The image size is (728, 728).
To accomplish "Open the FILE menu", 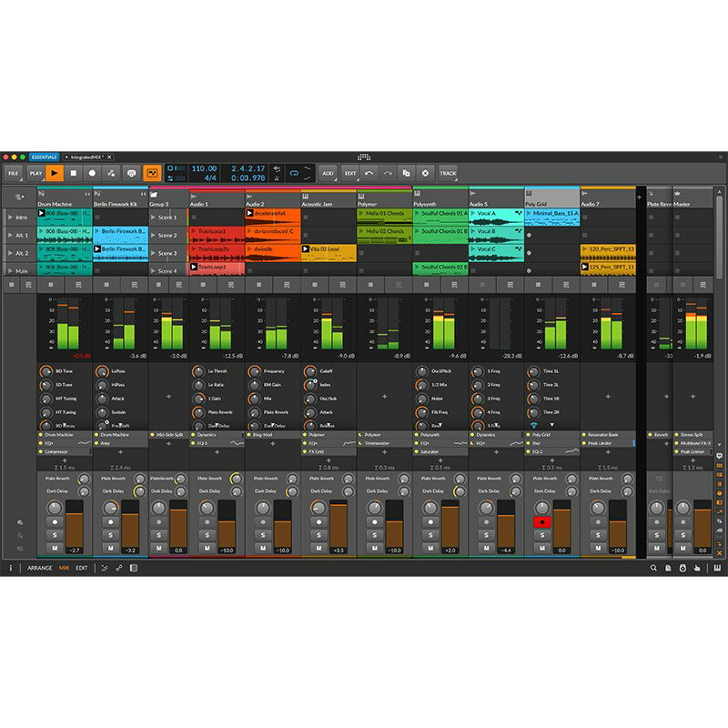I will [14, 172].
